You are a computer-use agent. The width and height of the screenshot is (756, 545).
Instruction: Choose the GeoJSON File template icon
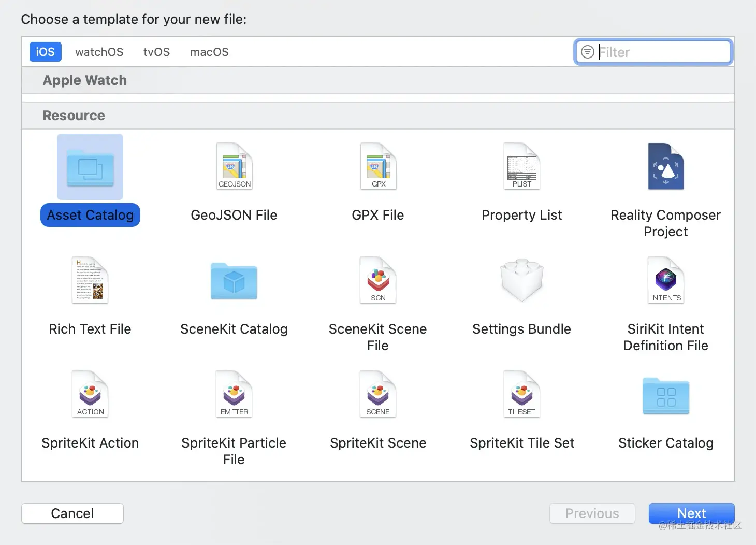pyautogui.click(x=234, y=166)
